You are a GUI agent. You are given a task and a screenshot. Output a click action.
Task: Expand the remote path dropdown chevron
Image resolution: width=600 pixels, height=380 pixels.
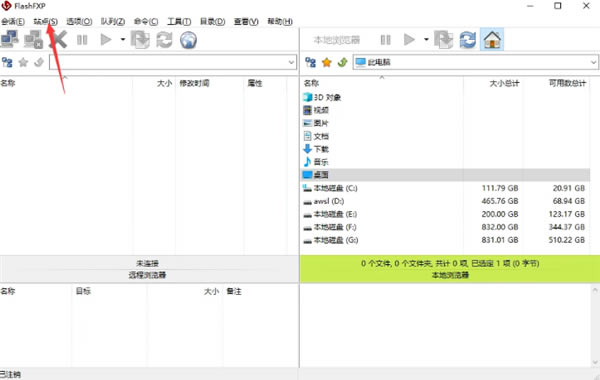click(x=291, y=62)
